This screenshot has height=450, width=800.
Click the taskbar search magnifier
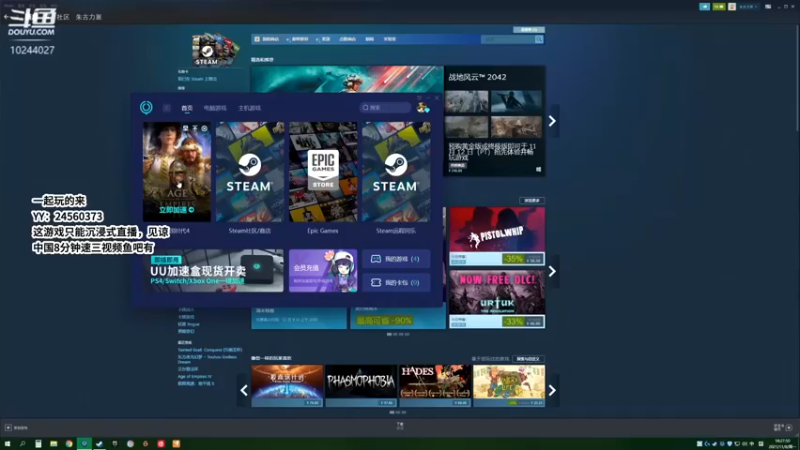click(22, 444)
